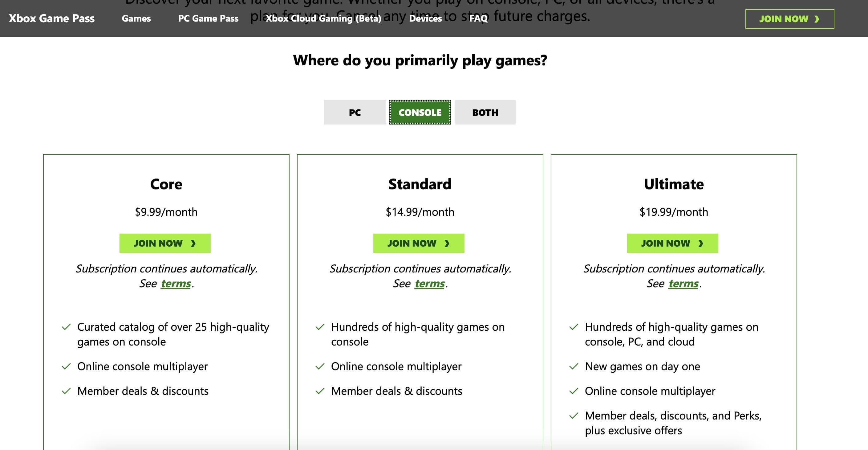868x450 pixels.
Task: Click checkmark beside Ultimate New games on day one
Action: coord(574,366)
